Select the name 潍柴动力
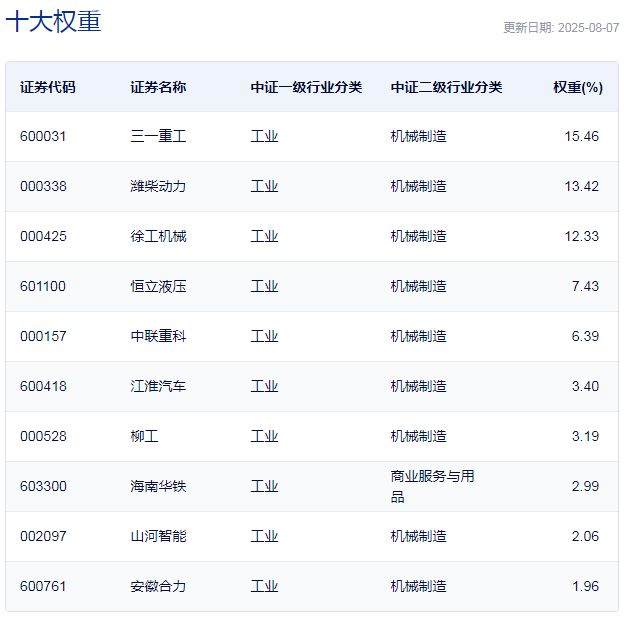 click(158, 186)
